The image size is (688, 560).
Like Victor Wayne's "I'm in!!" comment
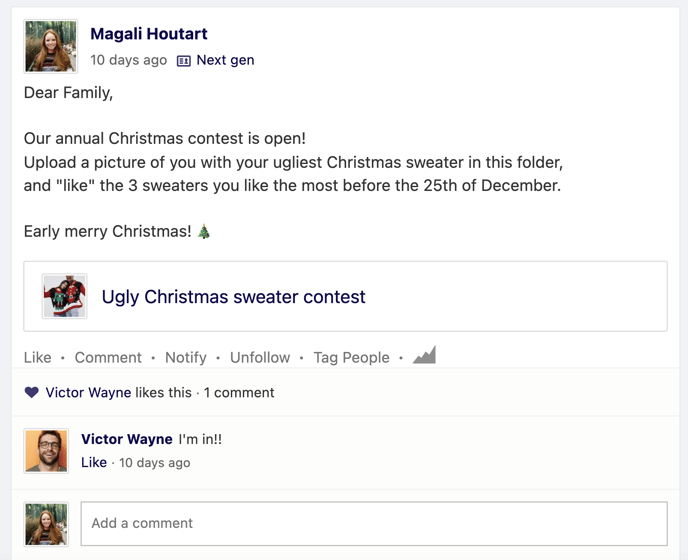coord(94,462)
